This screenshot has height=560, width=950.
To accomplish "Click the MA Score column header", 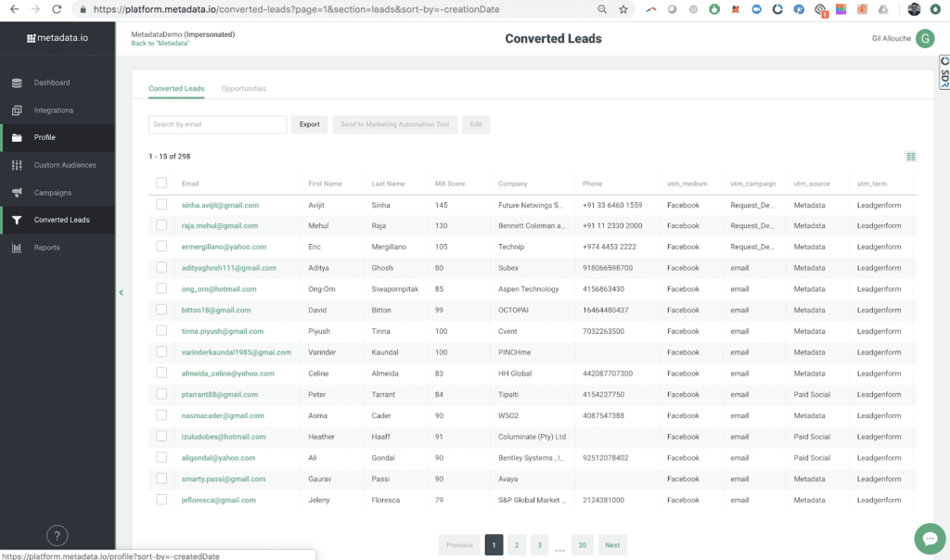I will tap(450, 184).
